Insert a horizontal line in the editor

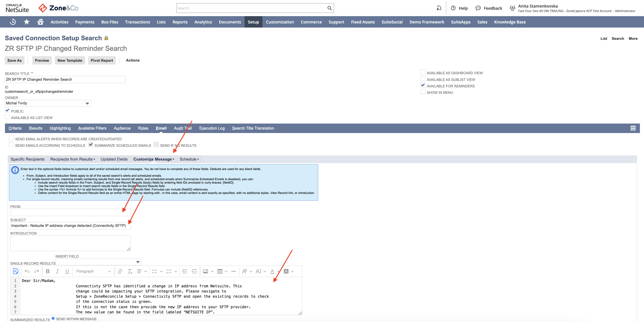pyautogui.click(x=234, y=271)
